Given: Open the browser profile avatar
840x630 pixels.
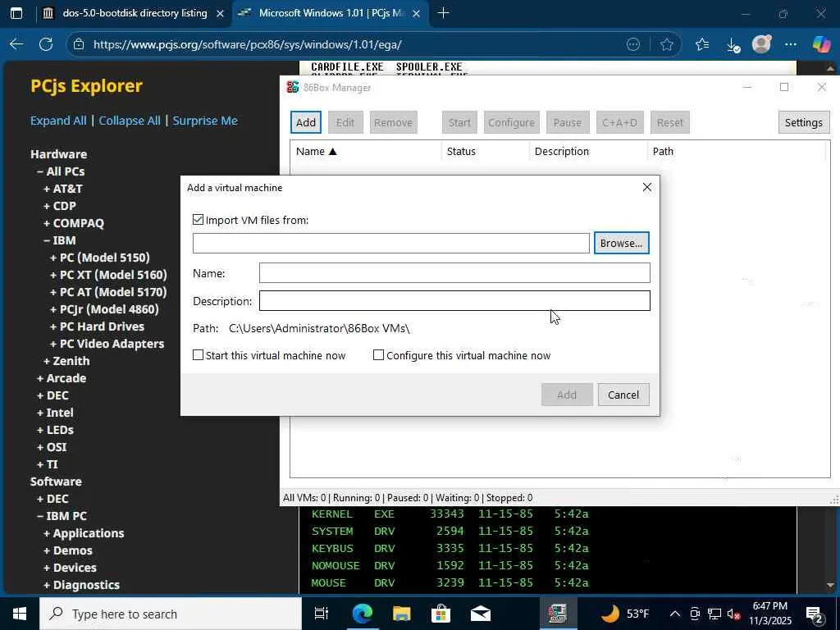Looking at the screenshot, I should click(761, 44).
